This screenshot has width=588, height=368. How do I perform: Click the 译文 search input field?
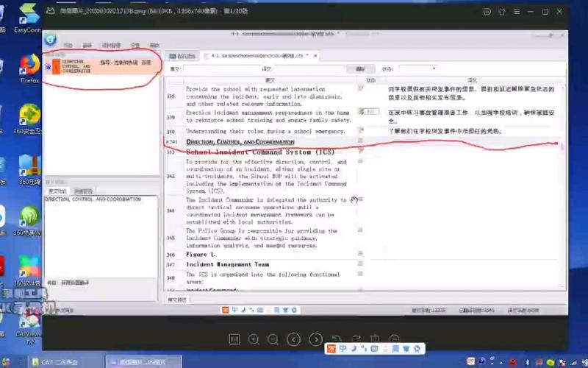[309, 69]
